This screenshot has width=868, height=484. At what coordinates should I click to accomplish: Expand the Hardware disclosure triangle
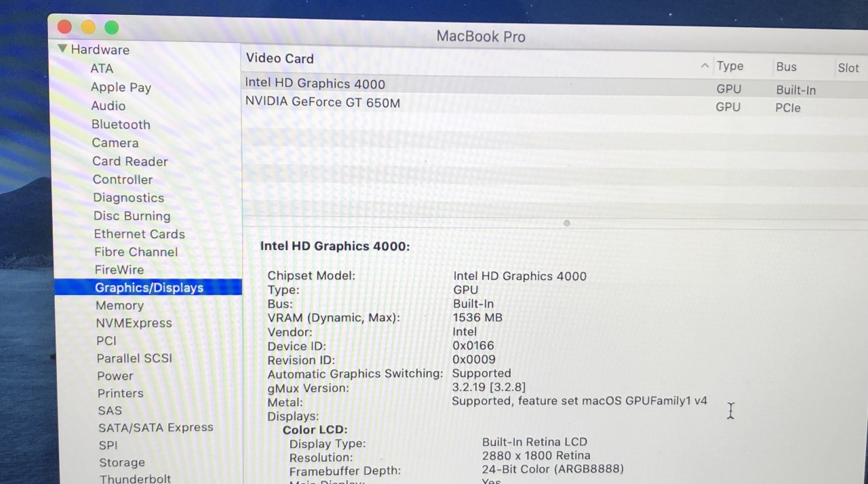point(62,49)
